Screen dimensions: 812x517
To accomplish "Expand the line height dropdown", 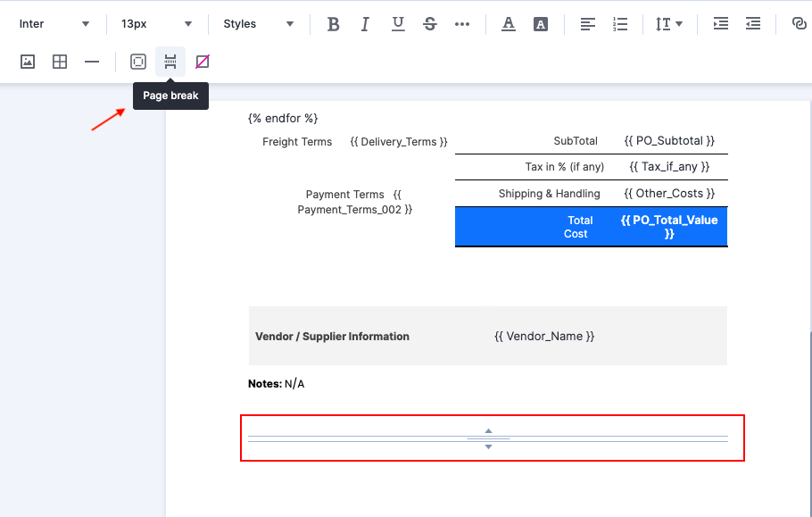I will coord(668,24).
